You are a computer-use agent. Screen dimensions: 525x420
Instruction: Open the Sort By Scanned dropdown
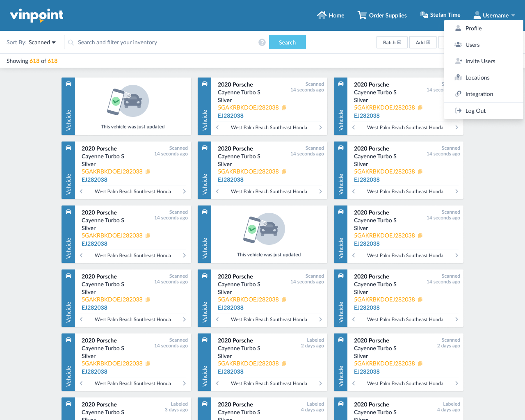42,42
